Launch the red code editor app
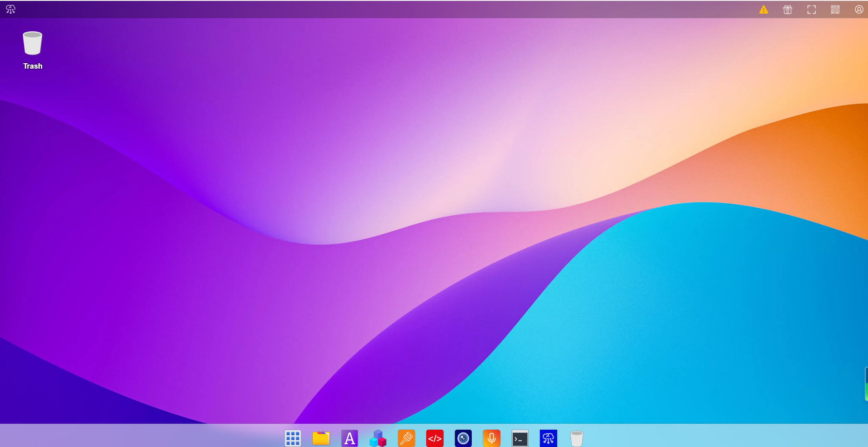The width and height of the screenshot is (868, 447). coord(435,438)
